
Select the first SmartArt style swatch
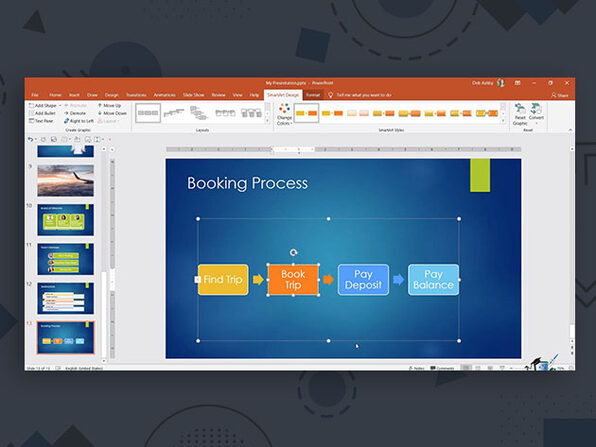point(306,113)
